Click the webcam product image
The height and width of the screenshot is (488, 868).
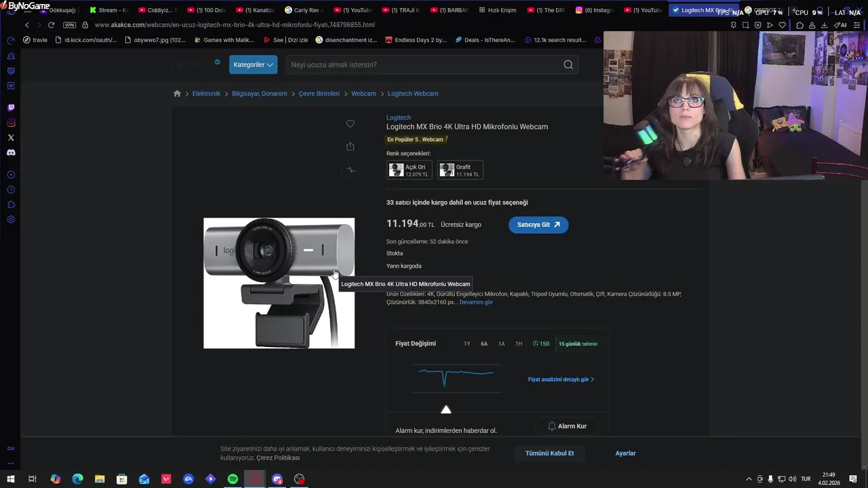point(279,283)
